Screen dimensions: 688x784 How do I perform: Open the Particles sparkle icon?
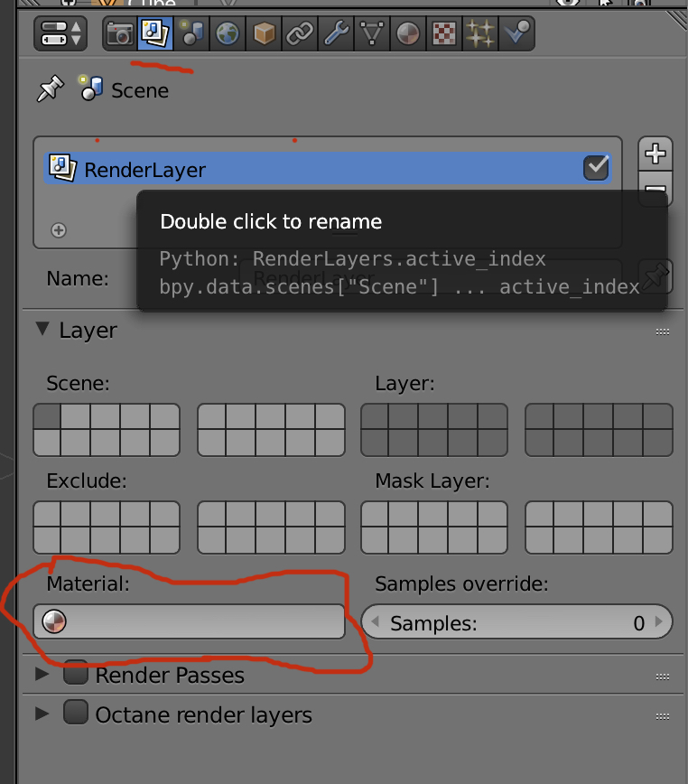[479, 34]
